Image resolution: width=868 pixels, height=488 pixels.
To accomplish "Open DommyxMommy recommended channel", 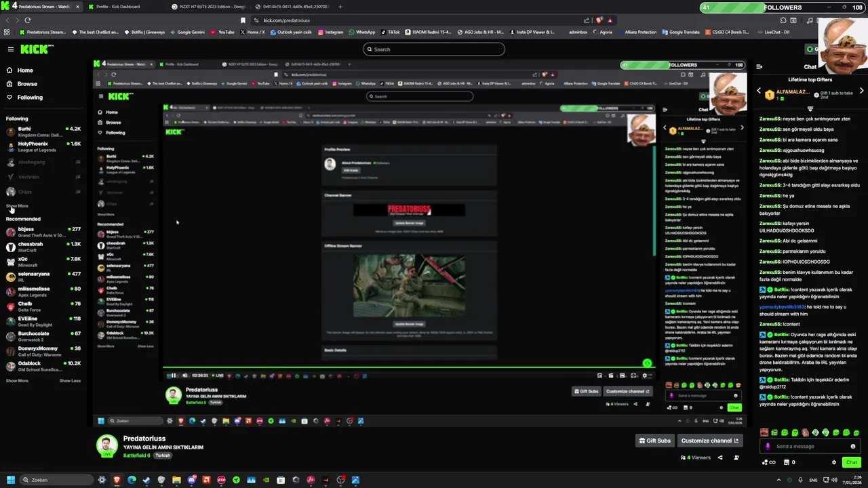I will point(43,351).
